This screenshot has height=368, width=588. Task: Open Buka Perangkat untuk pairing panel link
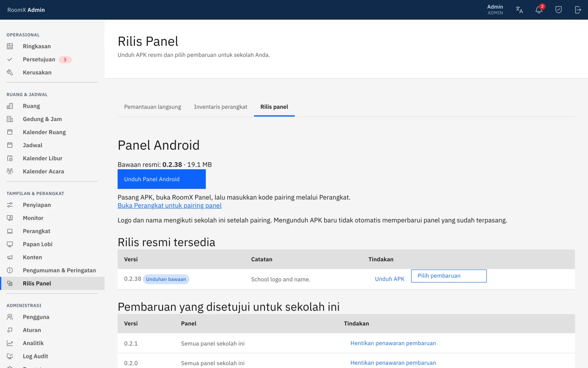coord(169,206)
